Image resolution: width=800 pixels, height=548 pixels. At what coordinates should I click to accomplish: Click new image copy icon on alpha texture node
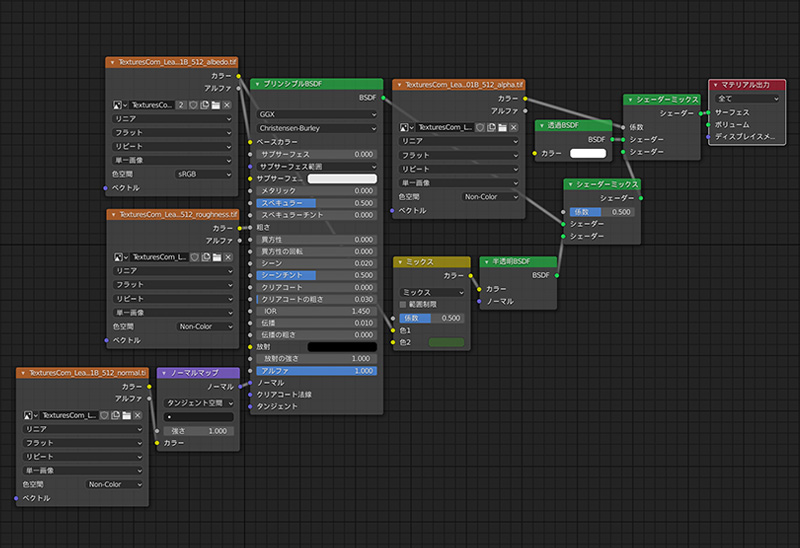pyautogui.click(x=491, y=128)
